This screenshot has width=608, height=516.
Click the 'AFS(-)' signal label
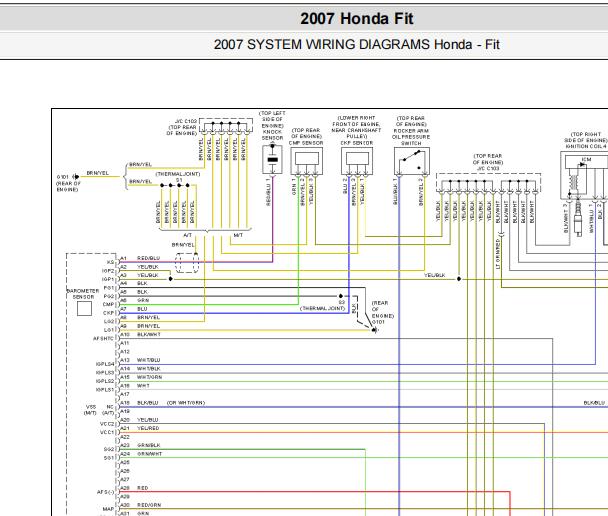tap(105, 492)
